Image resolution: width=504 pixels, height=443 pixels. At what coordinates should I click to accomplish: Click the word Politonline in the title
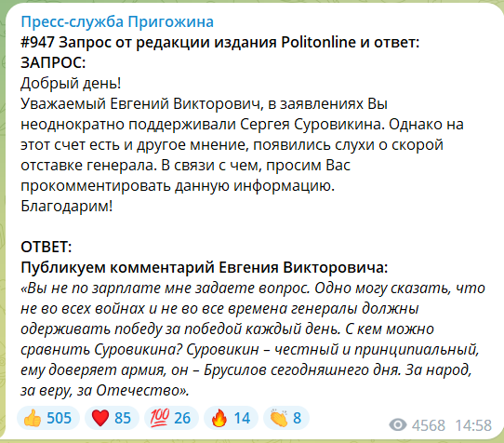coord(318,42)
